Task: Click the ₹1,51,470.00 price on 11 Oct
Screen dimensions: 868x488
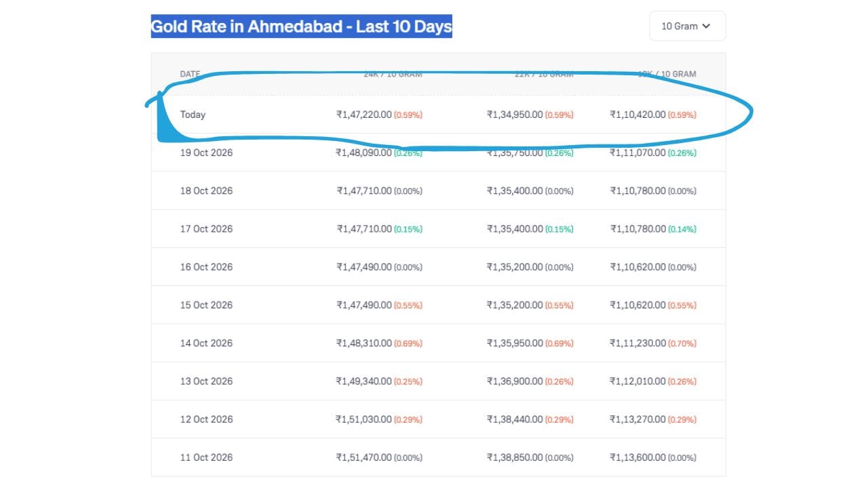Action: (x=363, y=457)
